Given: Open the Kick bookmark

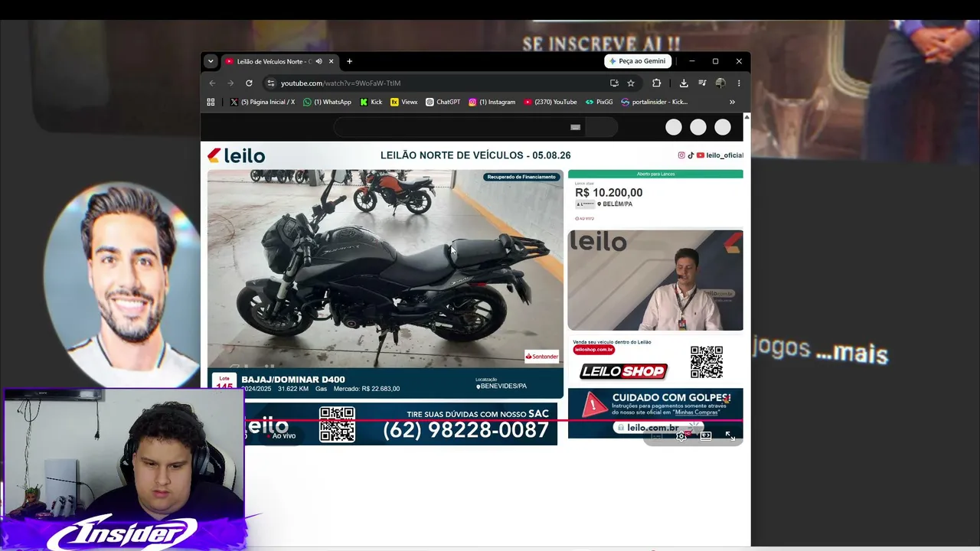Looking at the screenshot, I should coord(371,102).
